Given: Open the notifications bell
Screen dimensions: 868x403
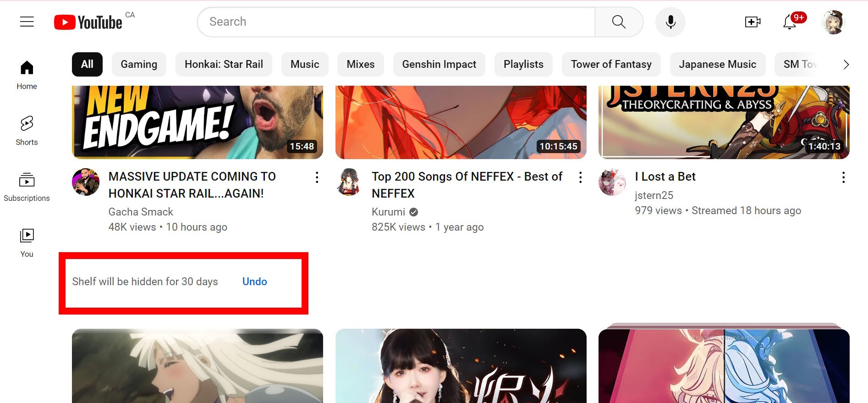Looking at the screenshot, I should click(x=790, y=22).
